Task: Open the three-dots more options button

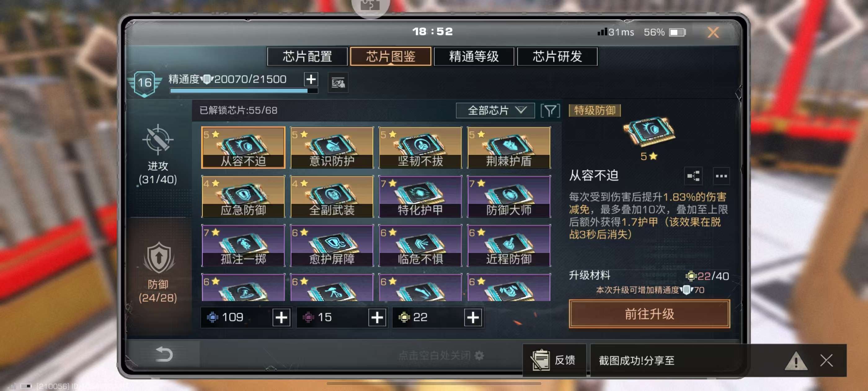Action: (x=721, y=176)
